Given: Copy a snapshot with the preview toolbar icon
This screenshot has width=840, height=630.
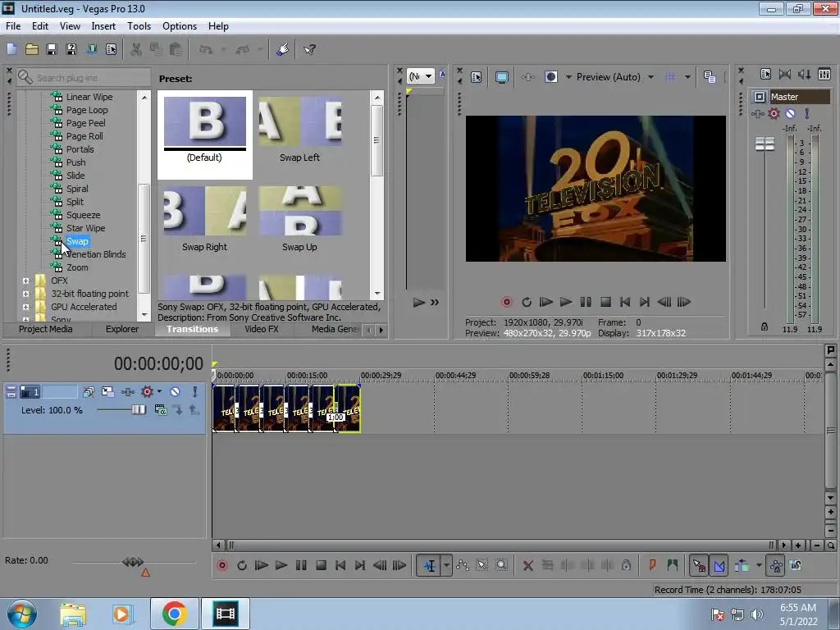Looking at the screenshot, I should [x=710, y=77].
